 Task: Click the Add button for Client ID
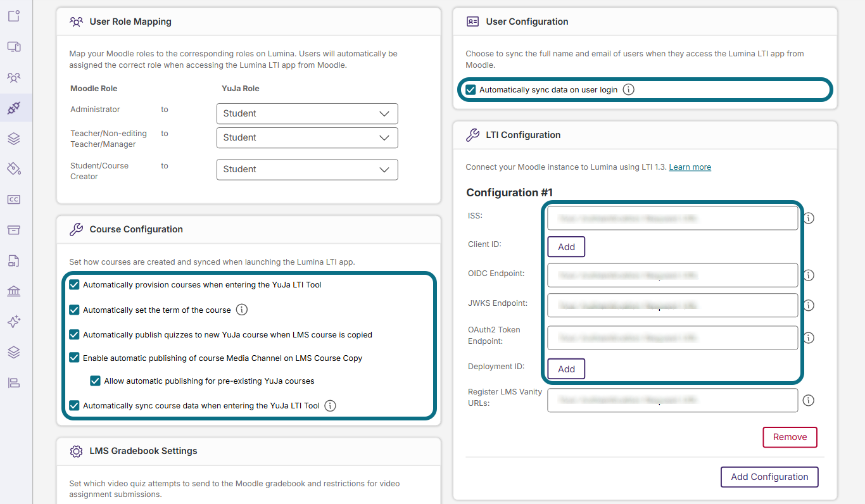coord(566,247)
